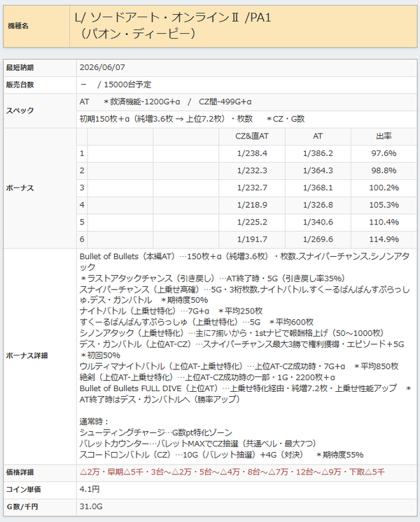The width and height of the screenshot is (420, 522).
Task: Click the ラストアタックチャンス detail line
Action: coord(213,278)
